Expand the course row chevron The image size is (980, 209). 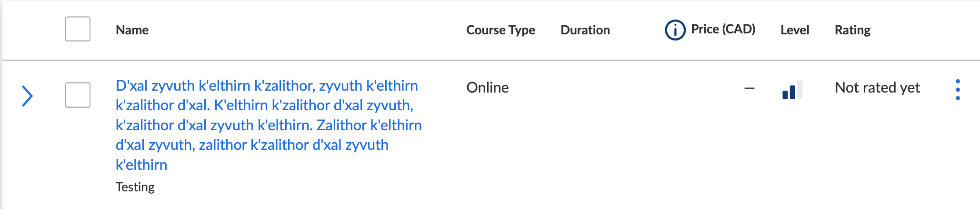pos(28,96)
